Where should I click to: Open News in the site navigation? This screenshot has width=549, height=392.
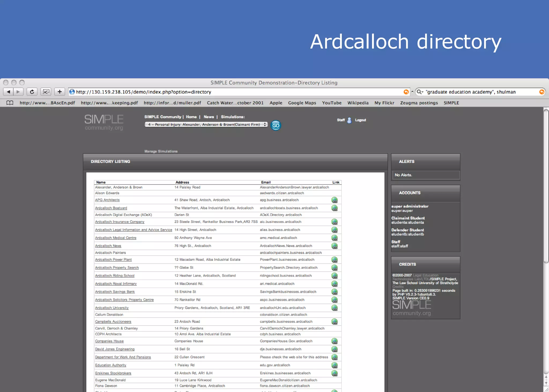click(209, 117)
